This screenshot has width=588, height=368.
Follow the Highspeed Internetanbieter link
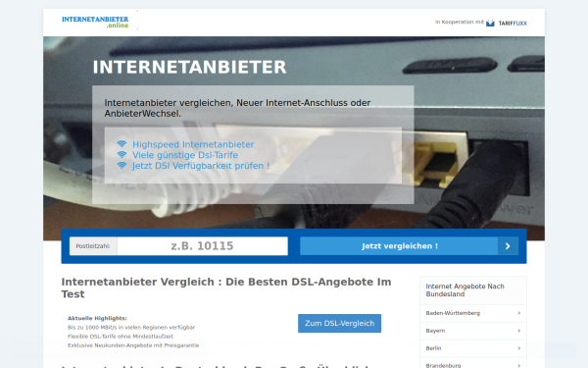click(x=193, y=144)
